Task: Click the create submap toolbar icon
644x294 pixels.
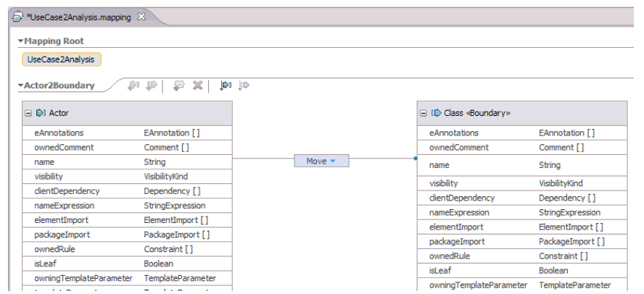Action: coord(178,85)
